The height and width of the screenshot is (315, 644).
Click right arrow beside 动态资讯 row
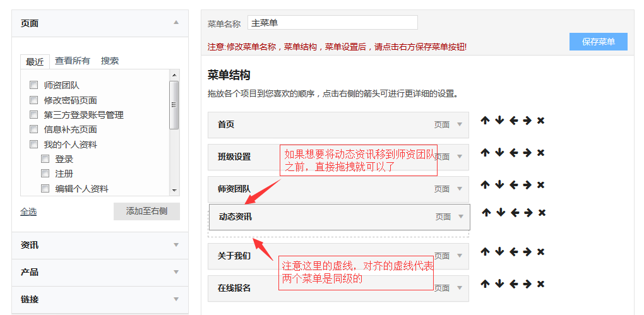click(x=528, y=213)
